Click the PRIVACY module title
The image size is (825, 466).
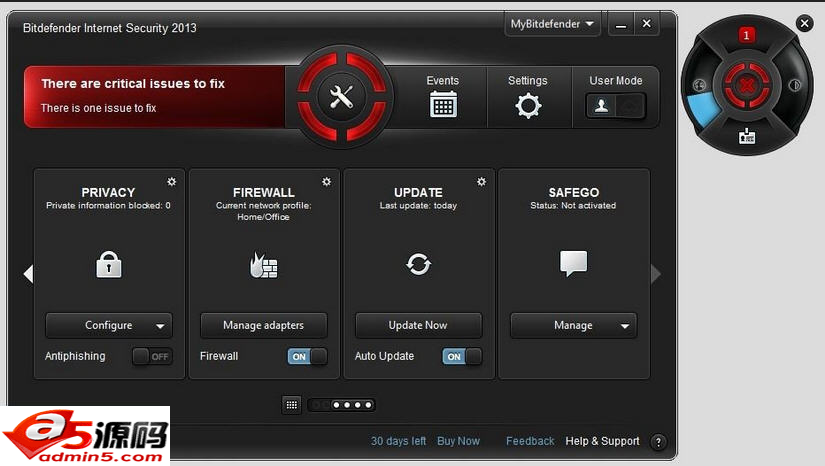coord(108,193)
